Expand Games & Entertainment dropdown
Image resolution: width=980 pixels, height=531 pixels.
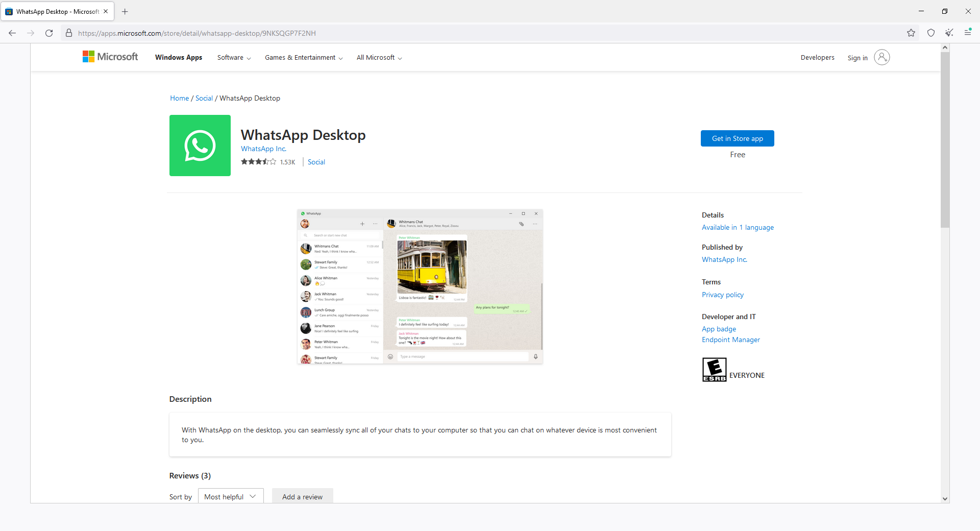click(x=304, y=58)
